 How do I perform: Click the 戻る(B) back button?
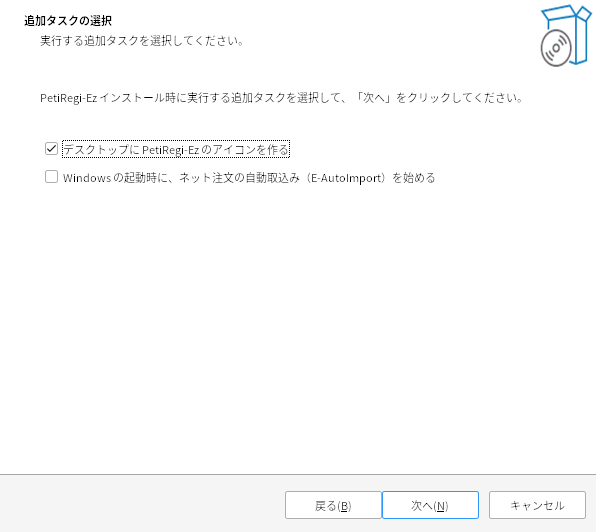click(x=333, y=505)
